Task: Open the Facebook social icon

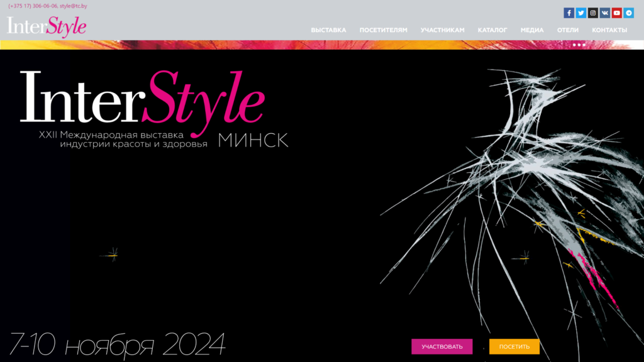Action: point(569,13)
